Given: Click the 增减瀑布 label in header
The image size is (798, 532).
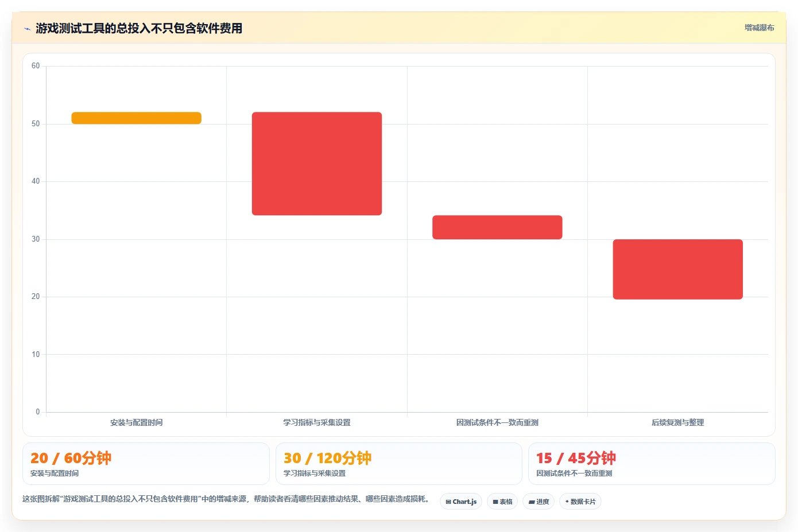Looking at the screenshot, I should click(x=759, y=28).
